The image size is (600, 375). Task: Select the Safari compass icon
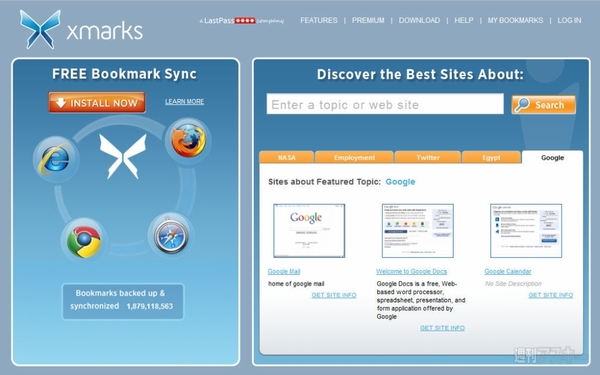[171, 236]
